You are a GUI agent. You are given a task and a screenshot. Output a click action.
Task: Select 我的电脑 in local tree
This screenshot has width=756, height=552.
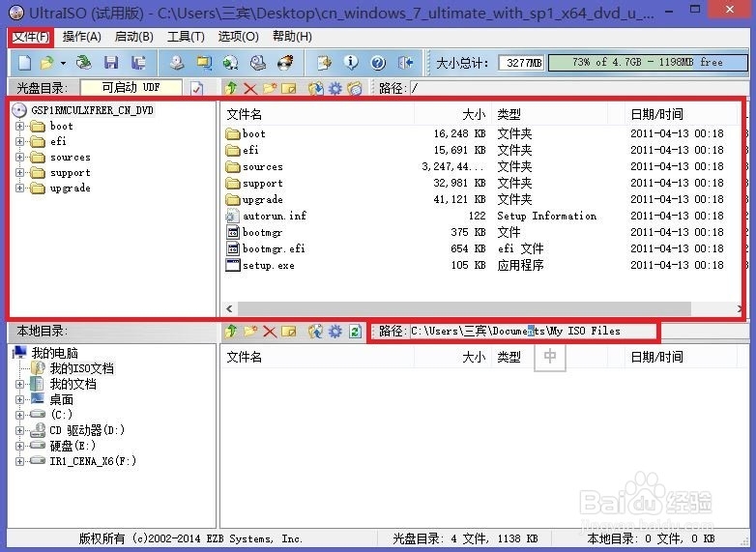pos(54,353)
